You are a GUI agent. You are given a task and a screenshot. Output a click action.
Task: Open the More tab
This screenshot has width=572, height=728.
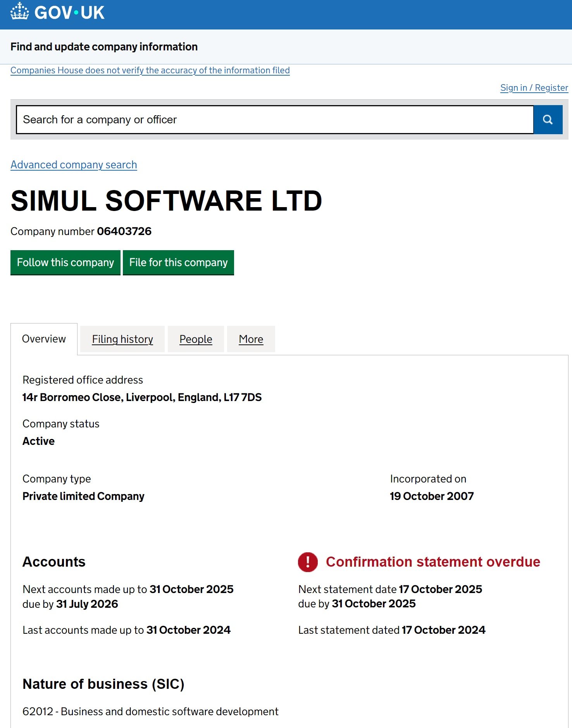coord(251,339)
